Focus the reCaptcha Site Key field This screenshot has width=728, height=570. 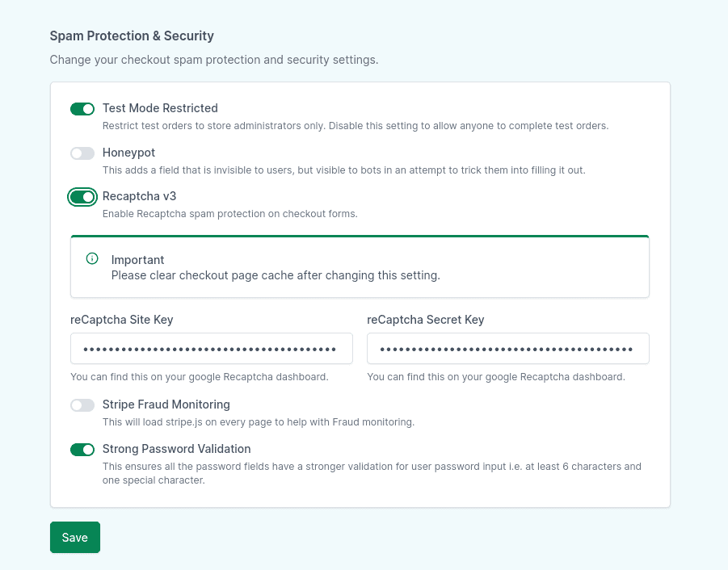pos(211,349)
